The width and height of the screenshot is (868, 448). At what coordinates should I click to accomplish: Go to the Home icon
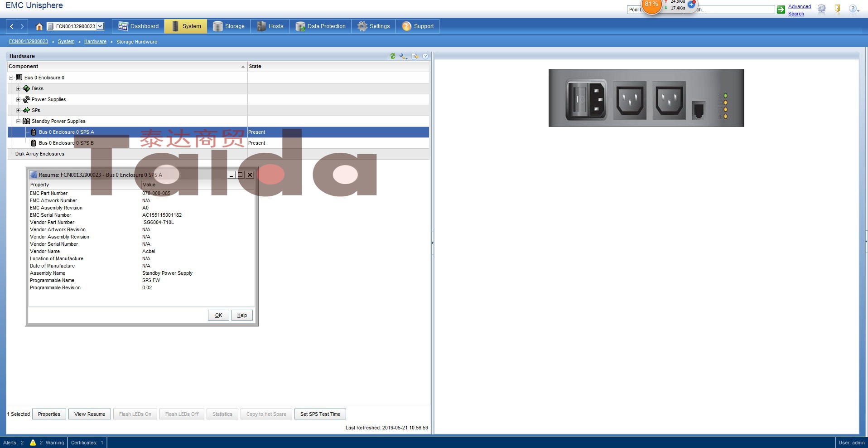39,26
